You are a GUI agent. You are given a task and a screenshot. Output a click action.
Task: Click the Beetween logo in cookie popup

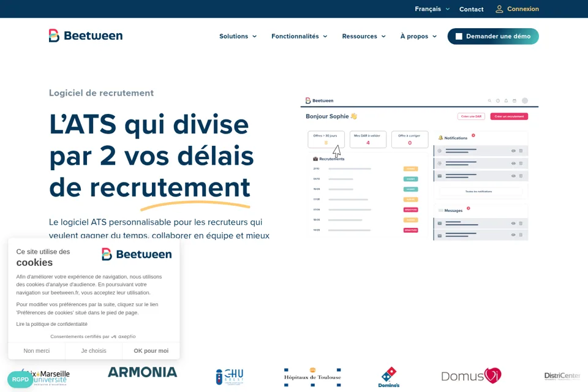pos(137,254)
